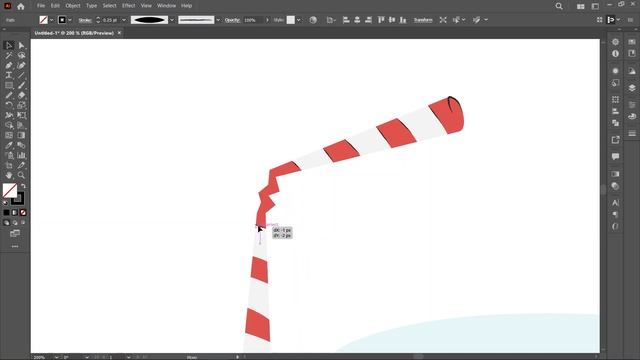Set paint mode to None
The height and width of the screenshot is (360, 640).
point(23,213)
